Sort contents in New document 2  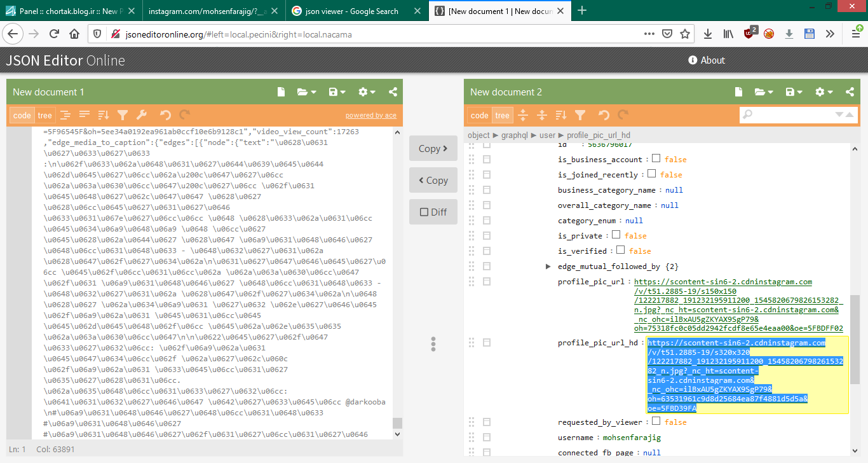tap(561, 115)
